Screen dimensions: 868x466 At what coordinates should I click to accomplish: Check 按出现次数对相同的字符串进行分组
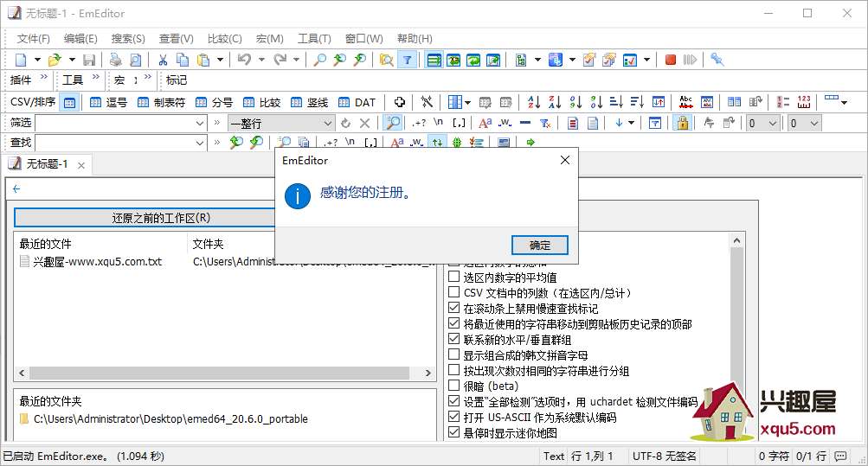coord(454,370)
